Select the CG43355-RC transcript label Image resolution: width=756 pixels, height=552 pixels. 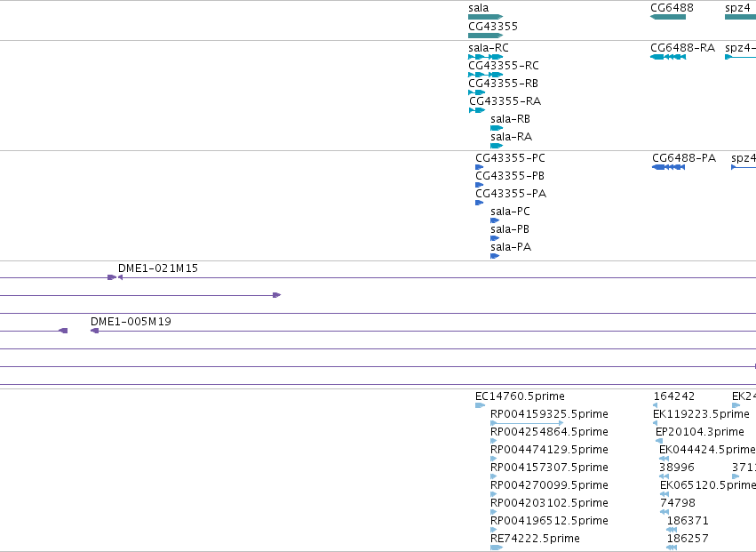(x=504, y=66)
